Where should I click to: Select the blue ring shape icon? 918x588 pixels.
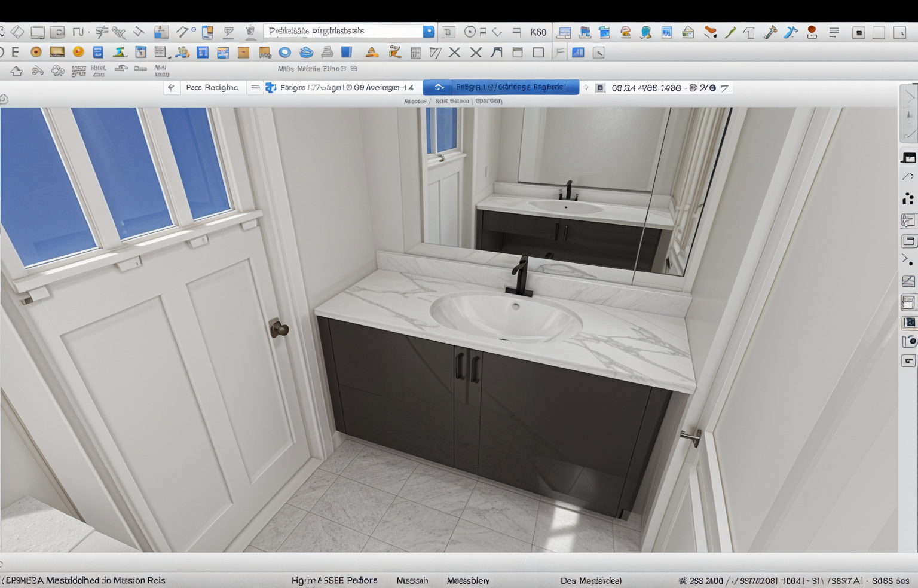coord(284,53)
